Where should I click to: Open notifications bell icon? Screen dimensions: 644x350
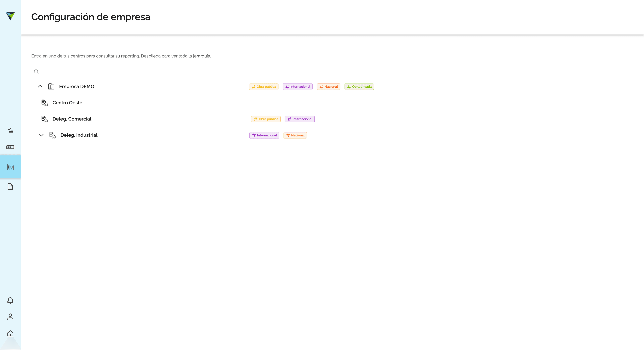10,300
